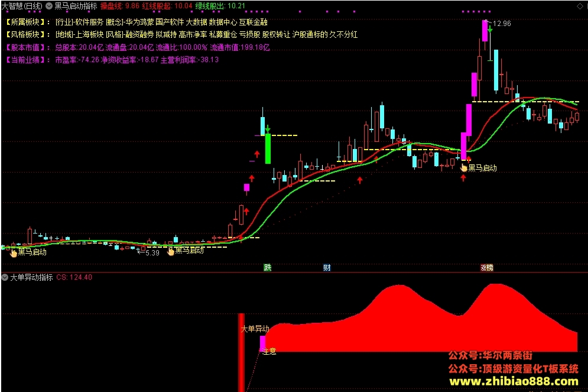Click the 华为鸿蒙 concept text

pos(139,22)
